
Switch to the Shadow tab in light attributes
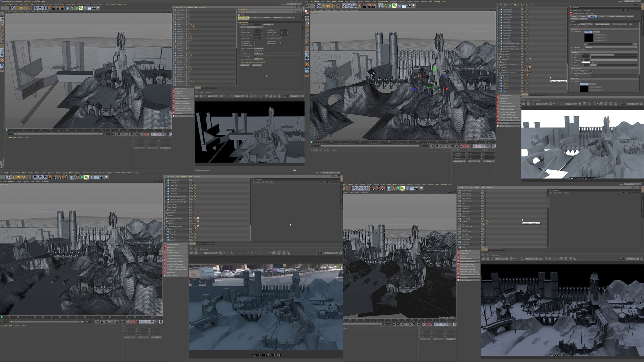630,16
